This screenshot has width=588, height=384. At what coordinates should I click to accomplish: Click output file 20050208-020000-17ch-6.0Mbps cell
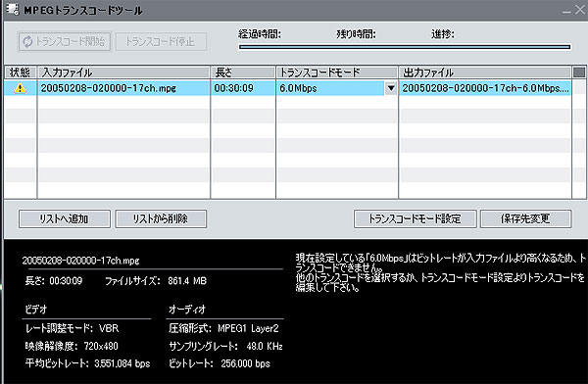tap(486, 88)
